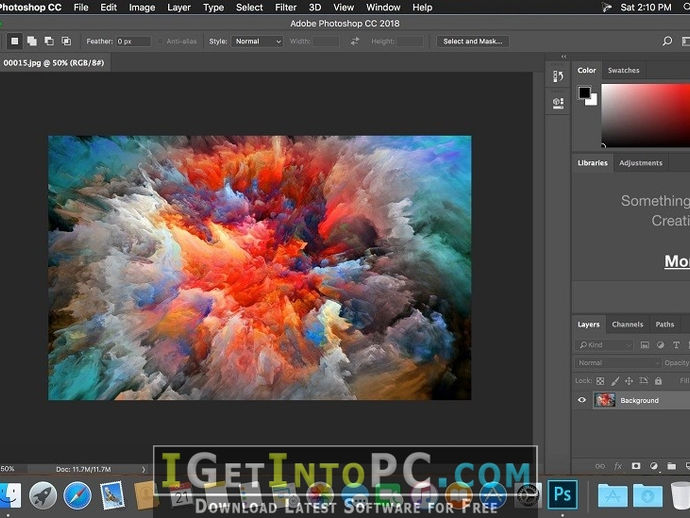Click Link layers icon in Layers panel
690x518 pixels.
(x=600, y=466)
